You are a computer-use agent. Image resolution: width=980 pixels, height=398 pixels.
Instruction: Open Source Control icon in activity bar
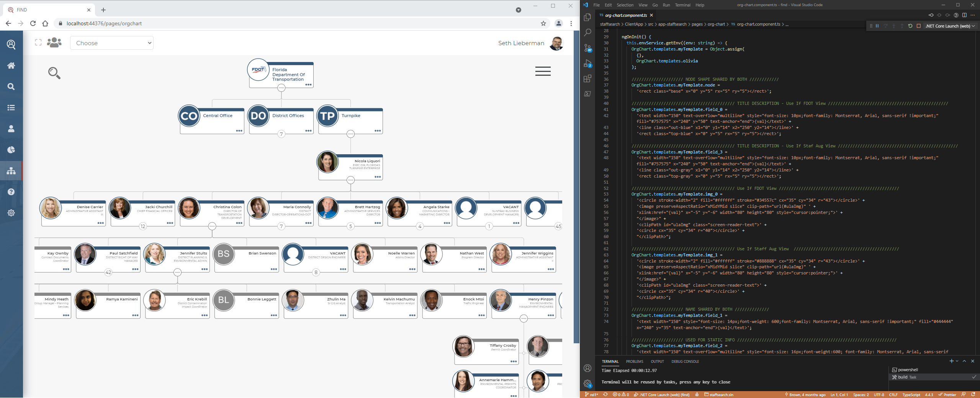587,48
